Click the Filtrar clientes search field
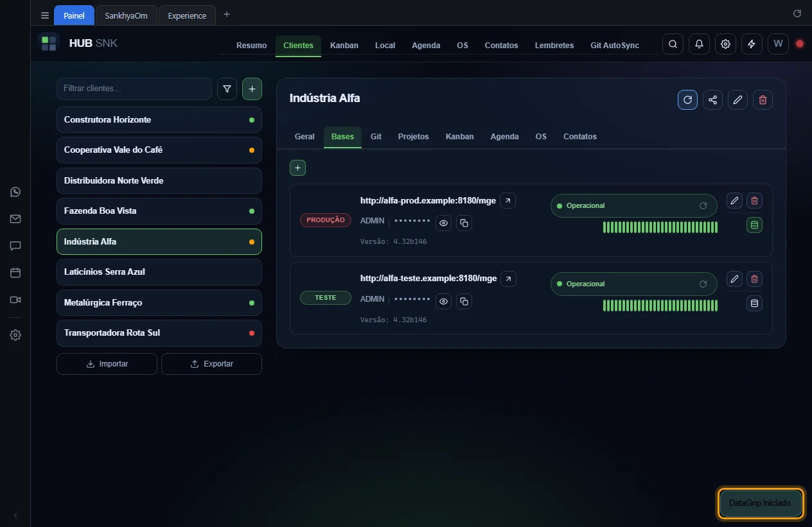 [x=134, y=89]
